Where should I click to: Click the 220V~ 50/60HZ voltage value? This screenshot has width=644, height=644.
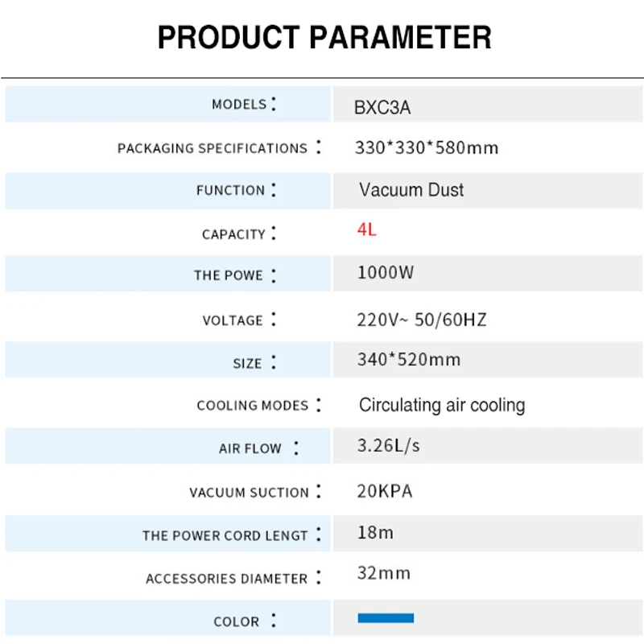(422, 320)
